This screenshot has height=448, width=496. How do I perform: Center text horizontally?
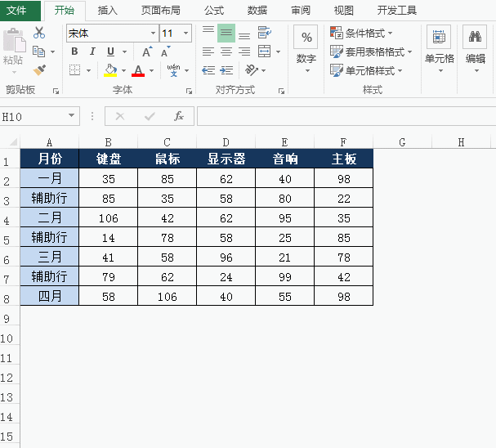pos(226,52)
